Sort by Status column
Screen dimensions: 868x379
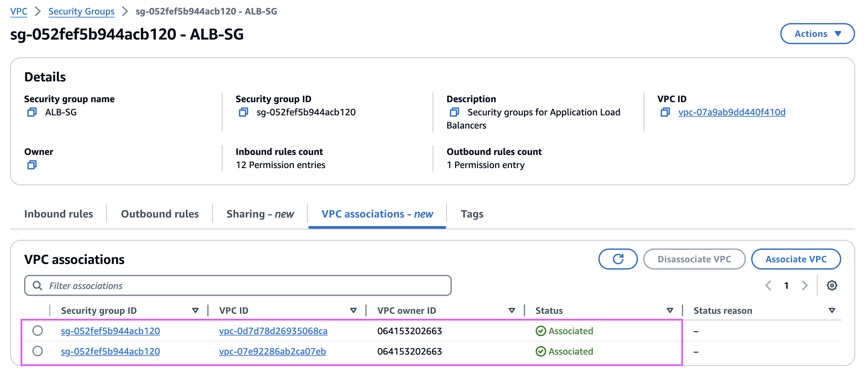(670, 310)
